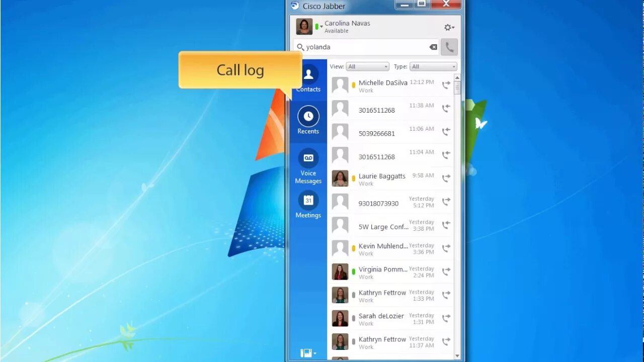Call back Laurie Baggatts using call icon
Viewport: 644px width, 362px height.
[446, 178]
